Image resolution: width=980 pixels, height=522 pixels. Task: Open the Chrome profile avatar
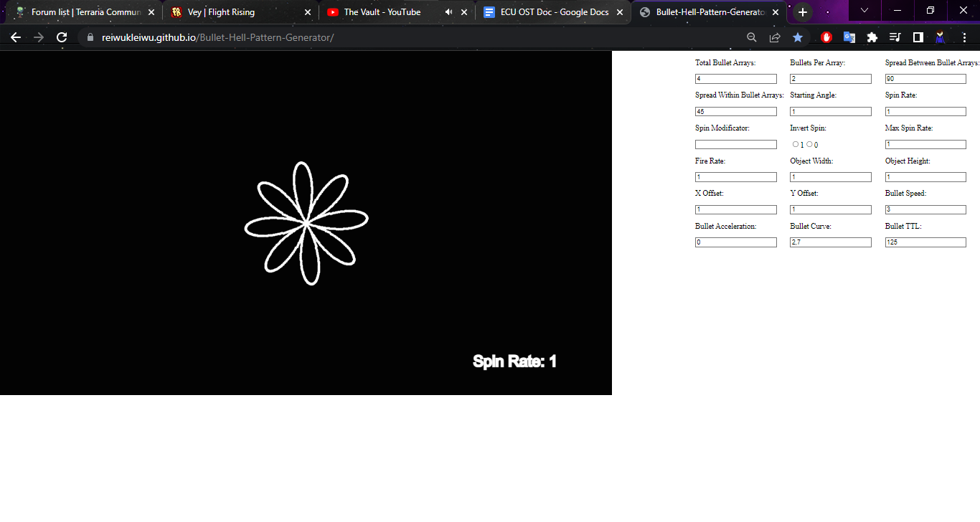coord(940,37)
